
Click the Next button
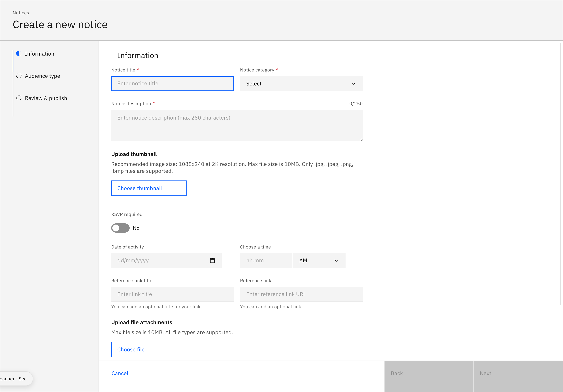(518, 376)
